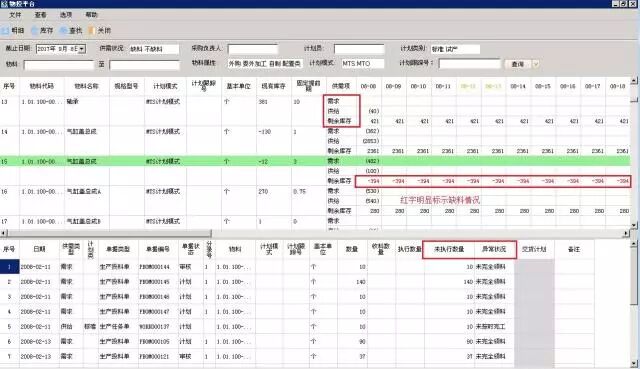Click the 08-08 date column header
Viewport: 640px width, 369px height.
(368, 86)
